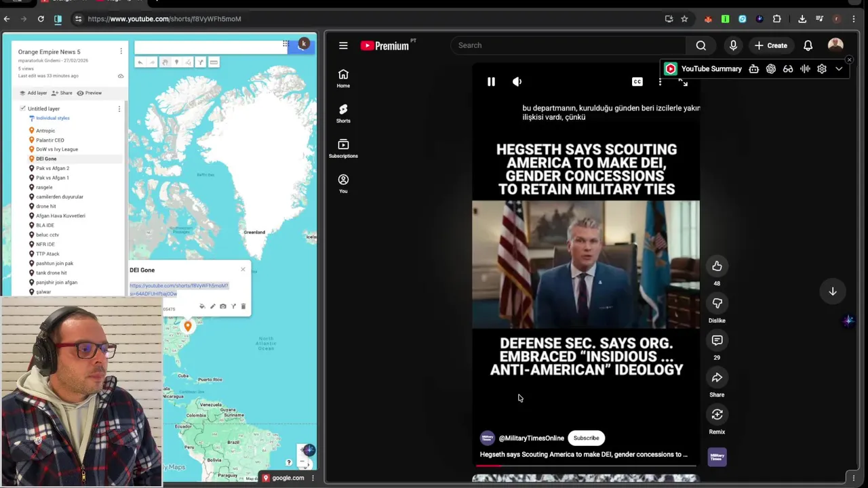
Task: Select the Add marker tool in map toolbar
Action: pos(176,62)
